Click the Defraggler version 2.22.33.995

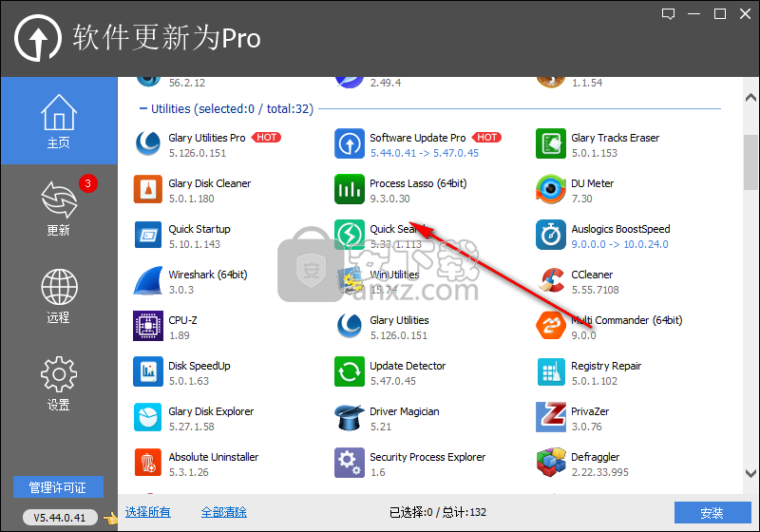coord(600,472)
